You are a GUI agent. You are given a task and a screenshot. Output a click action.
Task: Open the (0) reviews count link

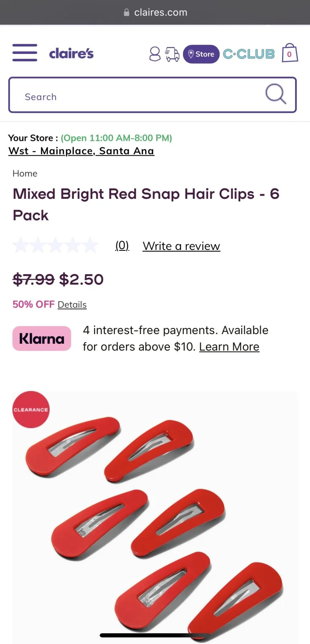pyautogui.click(x=122, y=246)
